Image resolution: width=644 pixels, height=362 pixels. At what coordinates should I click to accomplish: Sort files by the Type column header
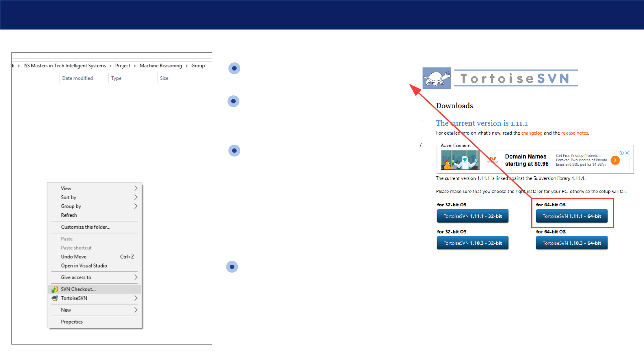(116, 78)
